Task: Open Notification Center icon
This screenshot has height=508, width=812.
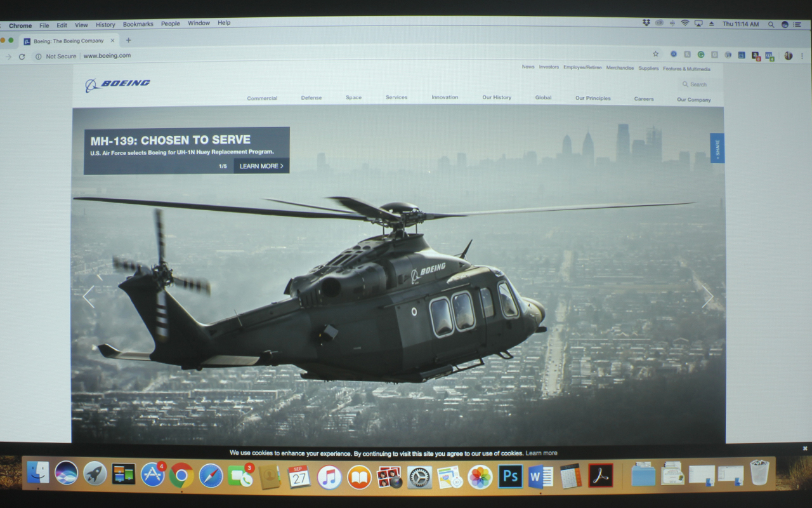Action: point(799,24)
